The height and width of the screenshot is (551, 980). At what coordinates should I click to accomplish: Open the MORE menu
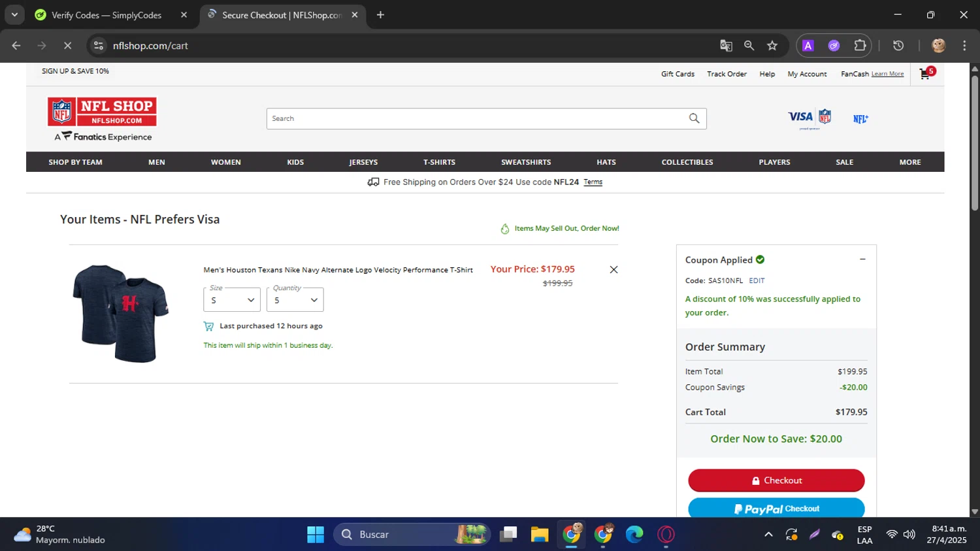(x=910, y=162)
